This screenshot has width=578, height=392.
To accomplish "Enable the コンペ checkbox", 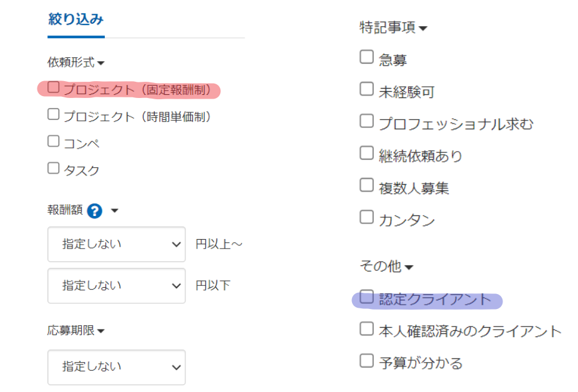I will 54,141.
